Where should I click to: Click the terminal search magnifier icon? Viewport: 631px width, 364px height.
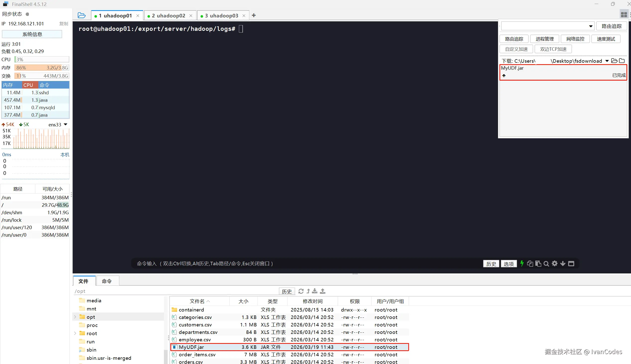click(546, 264)
